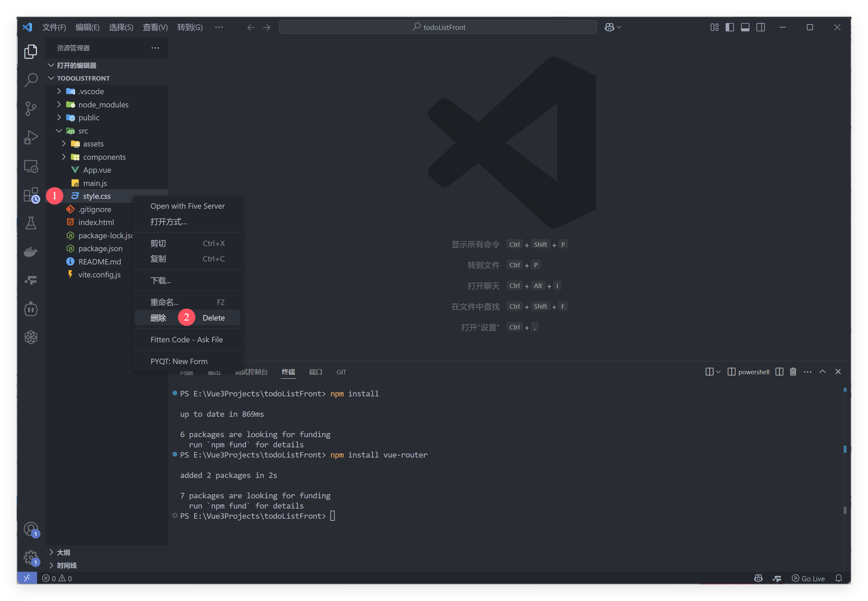The image size is (868, 601).
Task: Open Fitten Code view in activity bar
Action: click(x=31, y=280)
